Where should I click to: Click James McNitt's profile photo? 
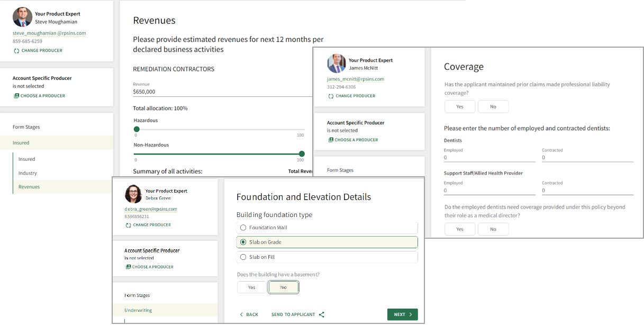336,64
